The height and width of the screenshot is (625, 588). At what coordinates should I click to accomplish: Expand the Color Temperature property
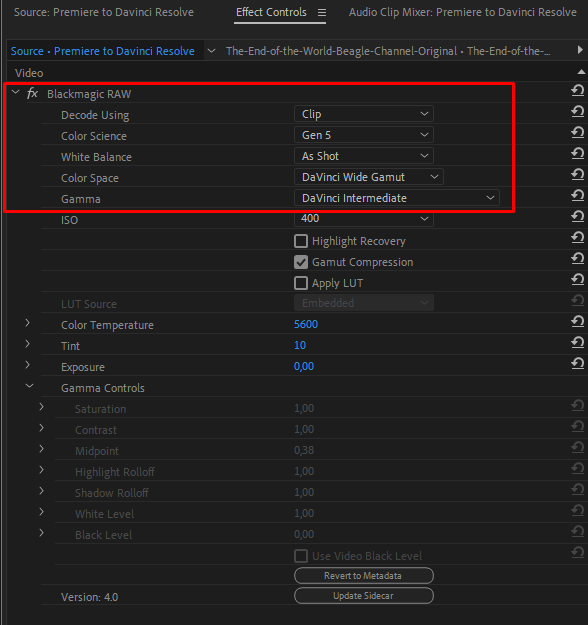tap(28, 323)
